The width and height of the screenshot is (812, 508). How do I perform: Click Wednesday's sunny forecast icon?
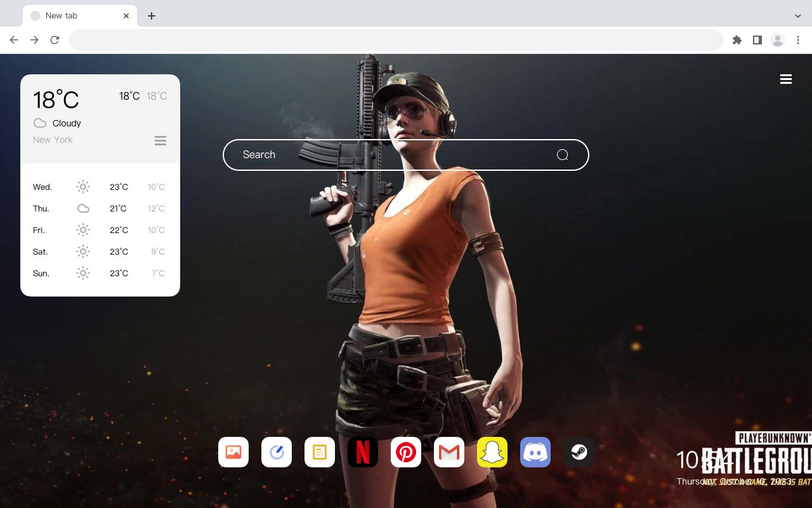(83, 187)
